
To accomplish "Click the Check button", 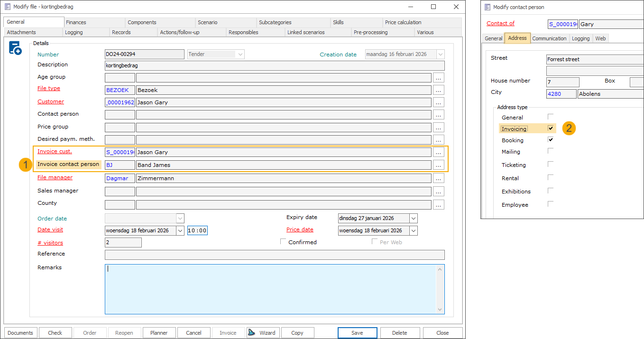I will click(55, 333).
